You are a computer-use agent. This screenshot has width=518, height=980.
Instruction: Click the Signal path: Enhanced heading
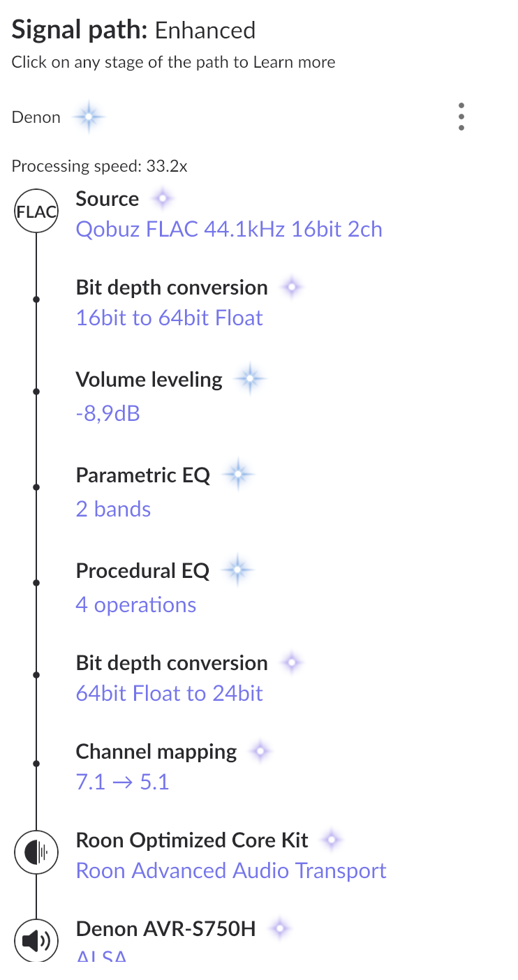tap(134, 30)
